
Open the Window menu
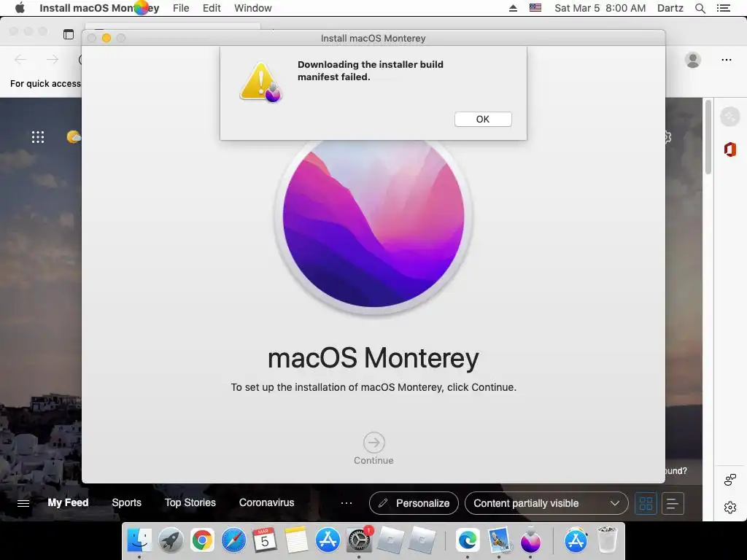[253, 8]
